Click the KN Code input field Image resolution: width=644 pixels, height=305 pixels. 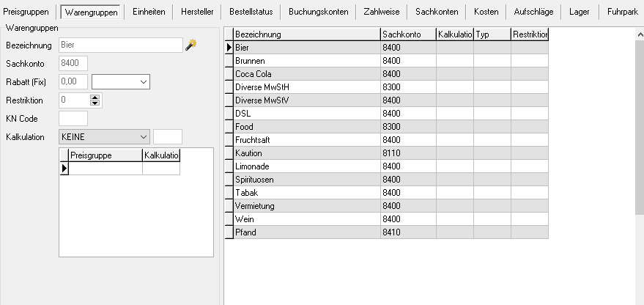tap(73, 118)
